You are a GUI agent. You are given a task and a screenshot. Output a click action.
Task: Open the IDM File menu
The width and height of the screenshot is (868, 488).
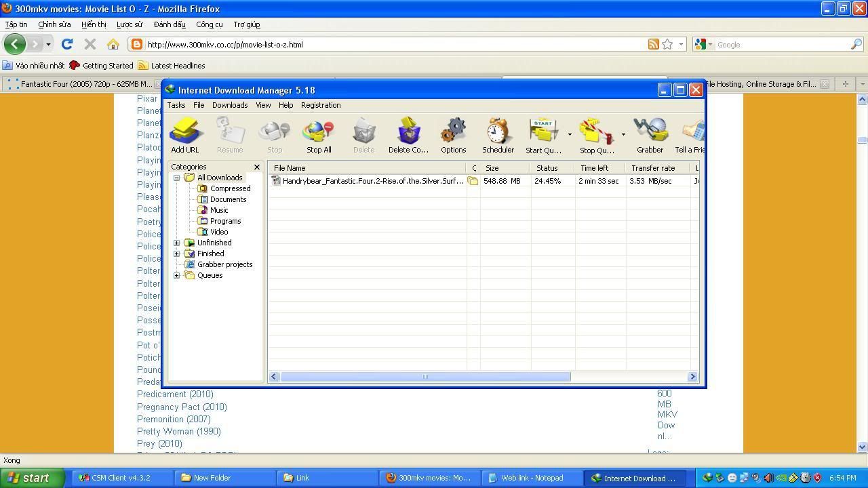click(x=199, y=105)
